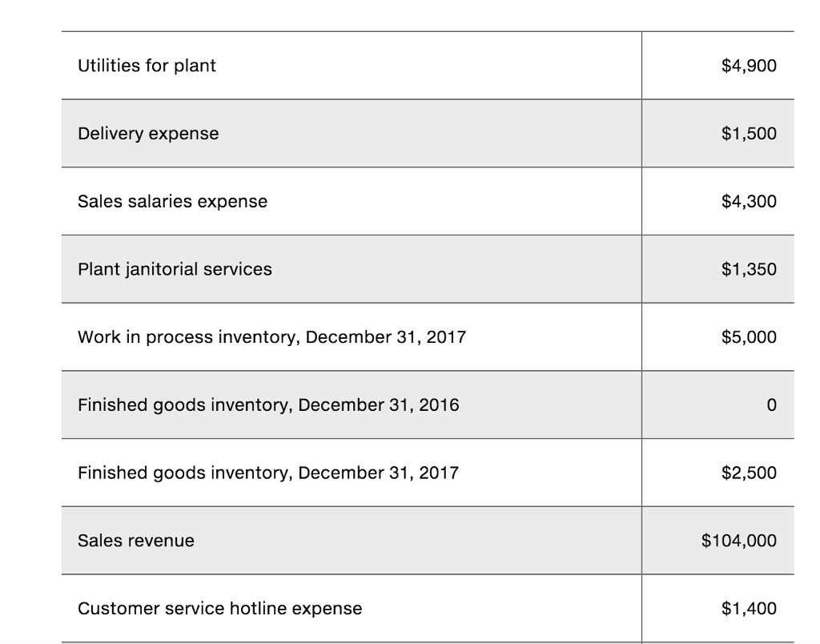Click the $2,500 finished goods amount

coord(749,473)
